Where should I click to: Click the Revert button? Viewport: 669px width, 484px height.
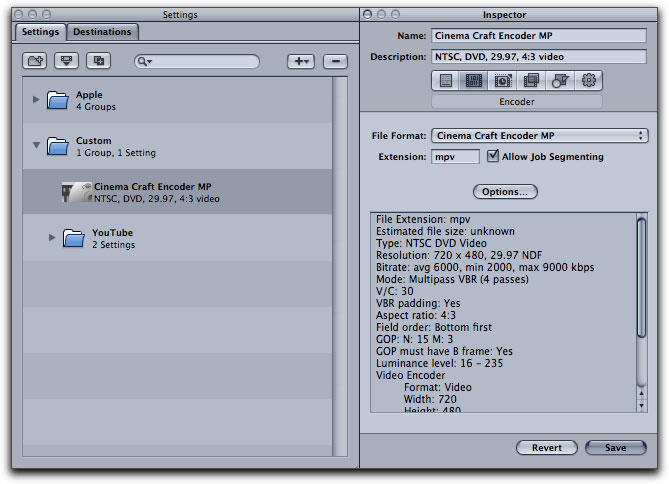tap(547, 448)
